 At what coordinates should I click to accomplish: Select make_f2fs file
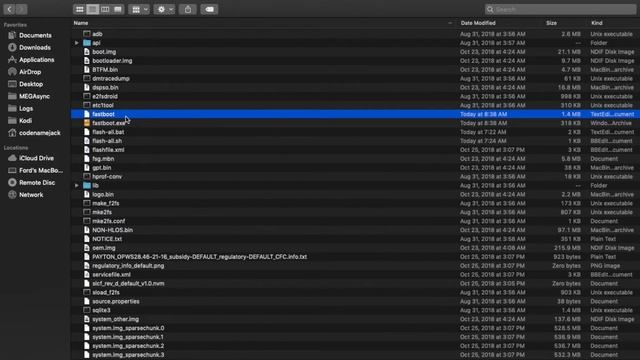(x=106, y=203)
